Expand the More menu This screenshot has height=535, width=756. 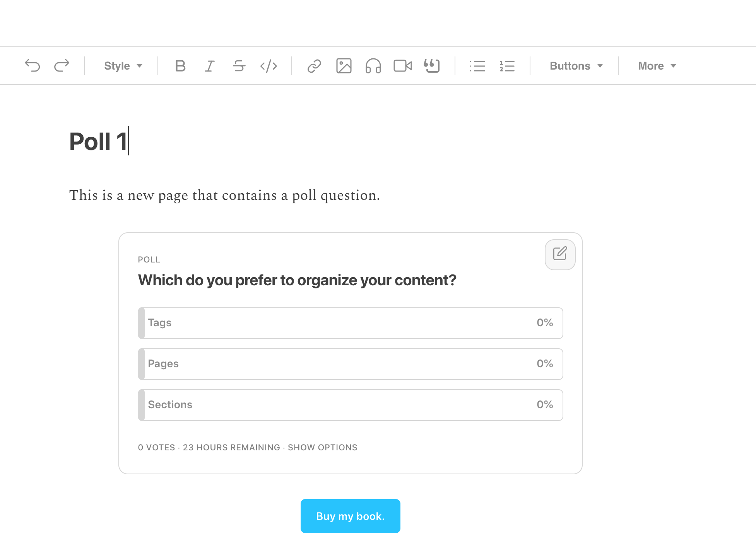(657, 66)
